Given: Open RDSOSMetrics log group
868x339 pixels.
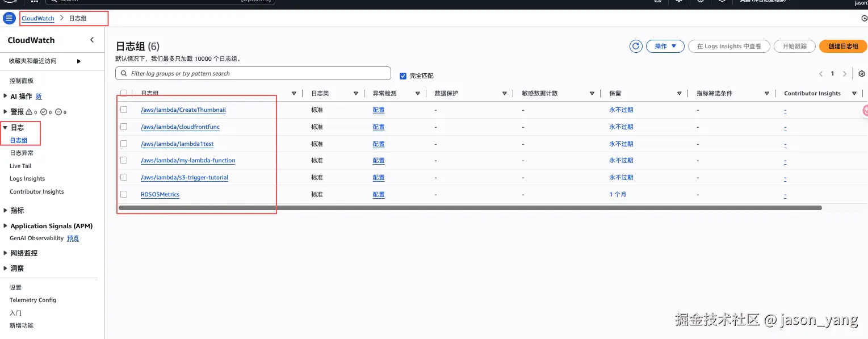Looking at the screenshot, I should click(x=160, y=194).
